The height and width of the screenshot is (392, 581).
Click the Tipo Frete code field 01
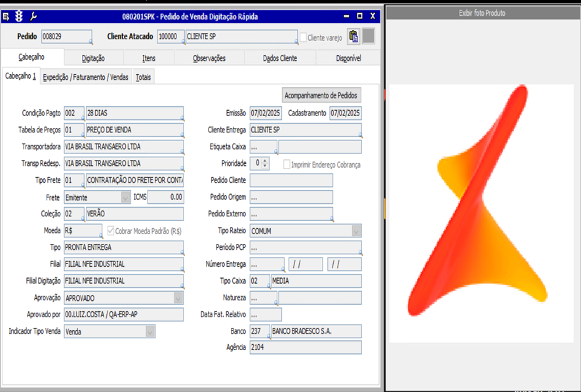click(x=73, y=180)
